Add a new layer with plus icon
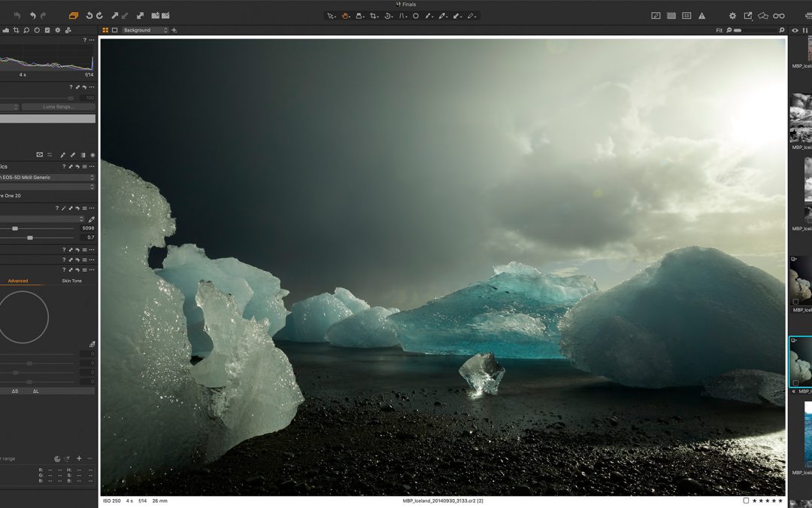 [x=174, y=30]
